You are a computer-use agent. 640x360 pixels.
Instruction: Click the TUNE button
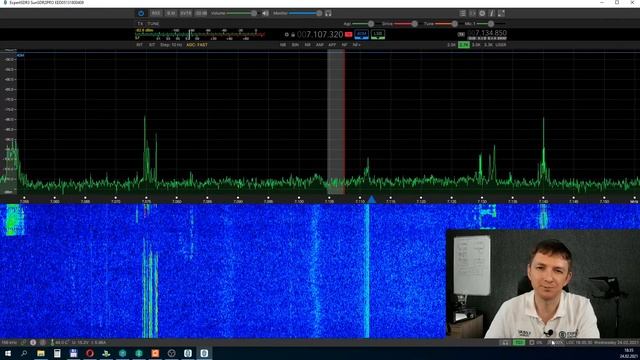153,24
